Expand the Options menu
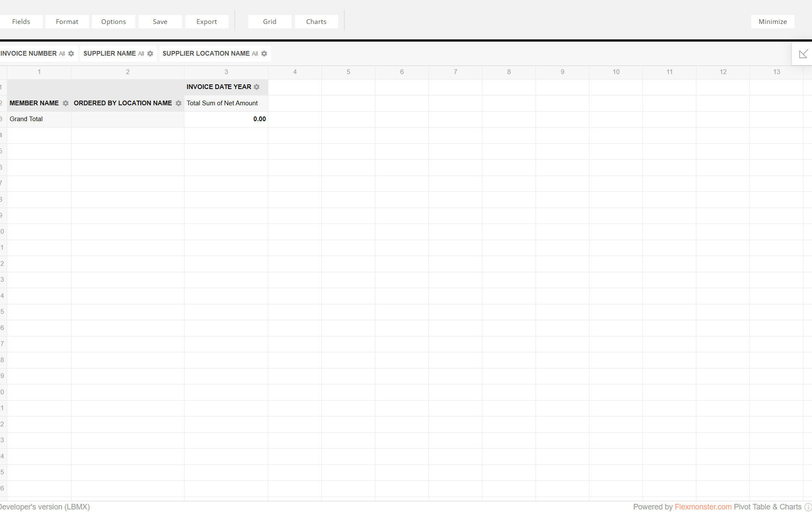The height and width of the screenshot is (512, 812). pyautogui.click(x=113, y=22)
